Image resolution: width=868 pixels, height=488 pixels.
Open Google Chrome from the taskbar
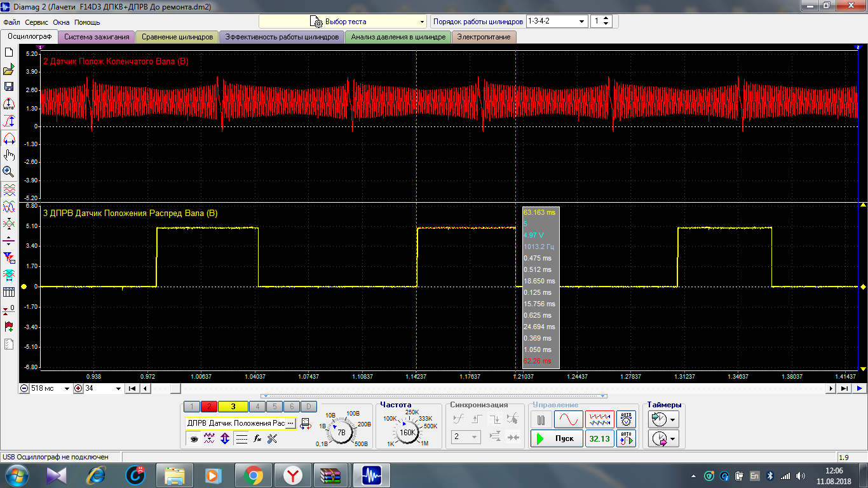(253, 475)
